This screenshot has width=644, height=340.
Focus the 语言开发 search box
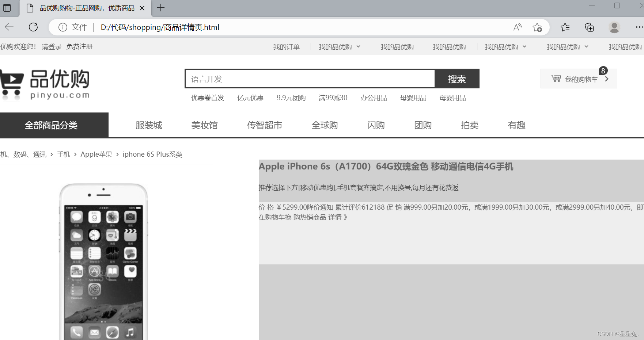[x=310, y=79]
